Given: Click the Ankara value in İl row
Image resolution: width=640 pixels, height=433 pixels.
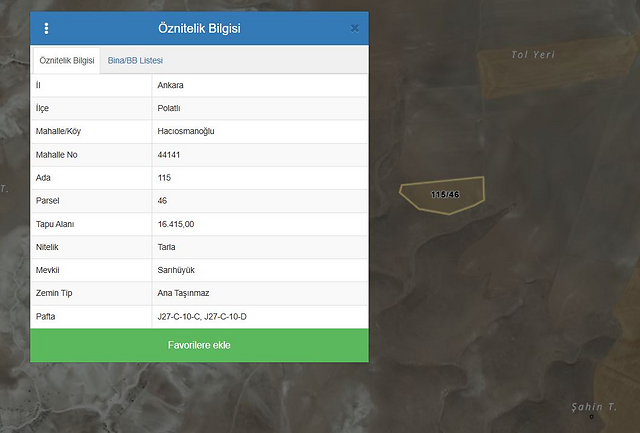Looking at the screenshot, I should pos(171,85).
